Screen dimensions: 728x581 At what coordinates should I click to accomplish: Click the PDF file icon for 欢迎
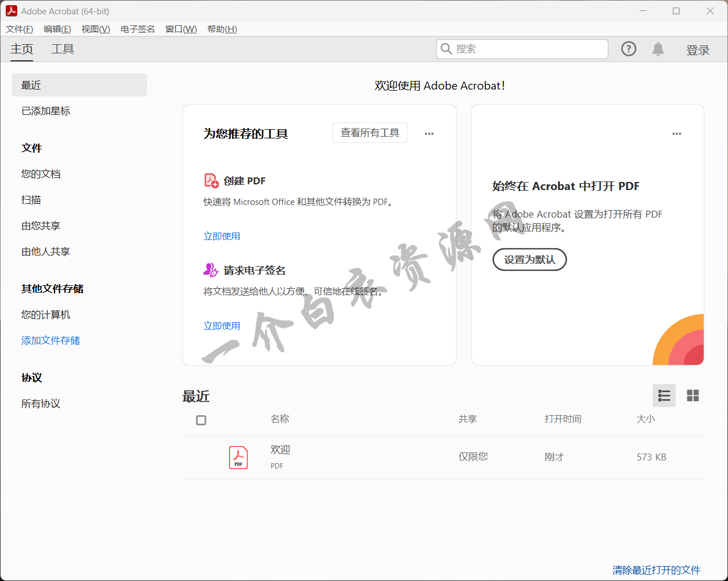pyautogui.click(x=238, y=458)
